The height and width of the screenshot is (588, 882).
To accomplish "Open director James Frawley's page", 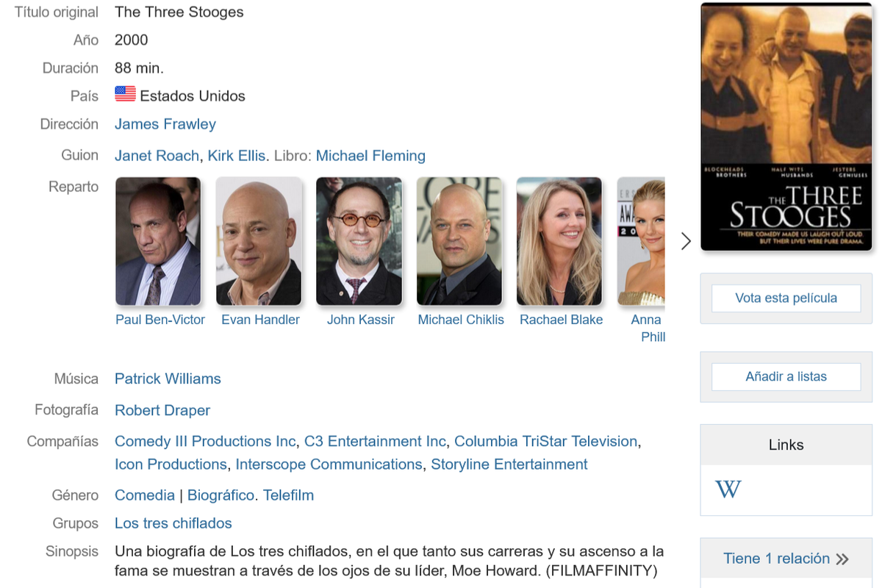I will pyautogui.click(x=165, y=124).
